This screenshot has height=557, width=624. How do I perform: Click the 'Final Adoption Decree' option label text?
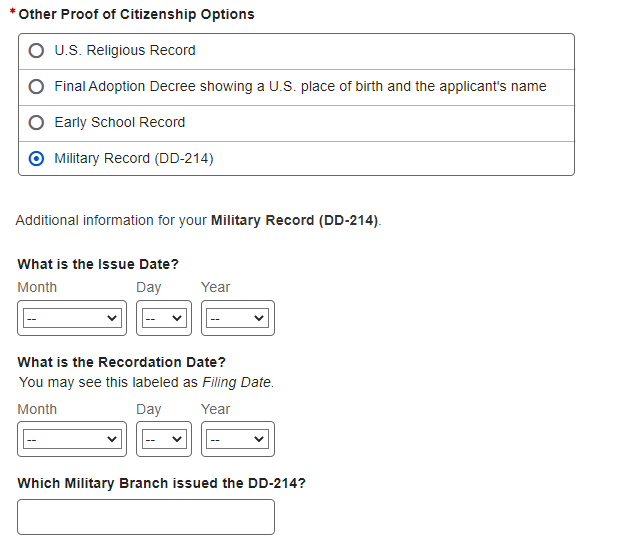(x=300, y=86)
